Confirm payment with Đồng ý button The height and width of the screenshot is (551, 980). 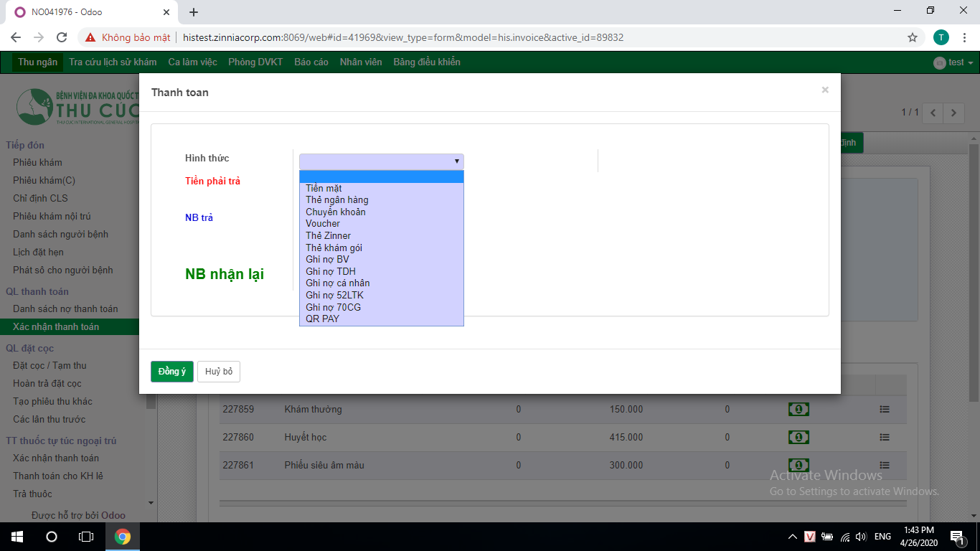pyautogui.click(x=171, y=372)
